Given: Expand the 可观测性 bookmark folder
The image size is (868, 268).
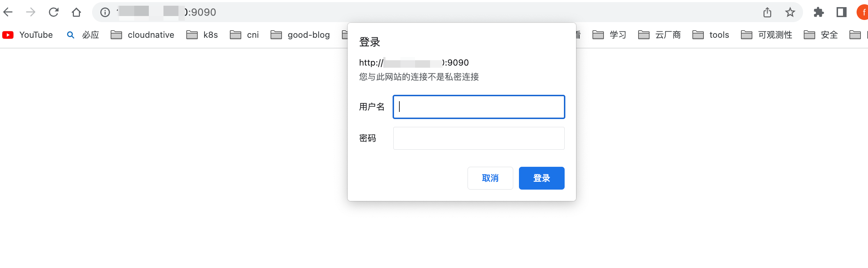Looking at the screenshot, I should [x=766, y=35].
